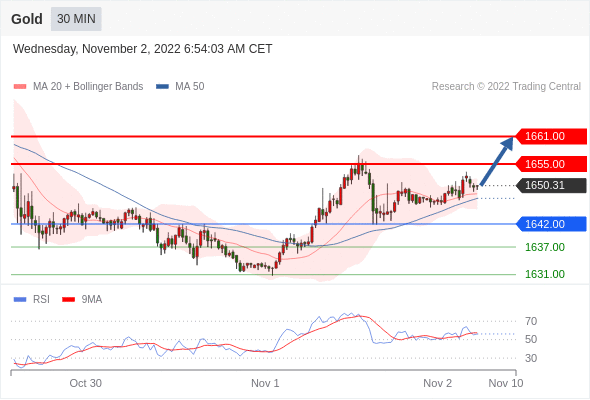This screenshot has width=590, height=400.
Task: Click the Nov 2 date axis label
Action: tap(437, 383)
